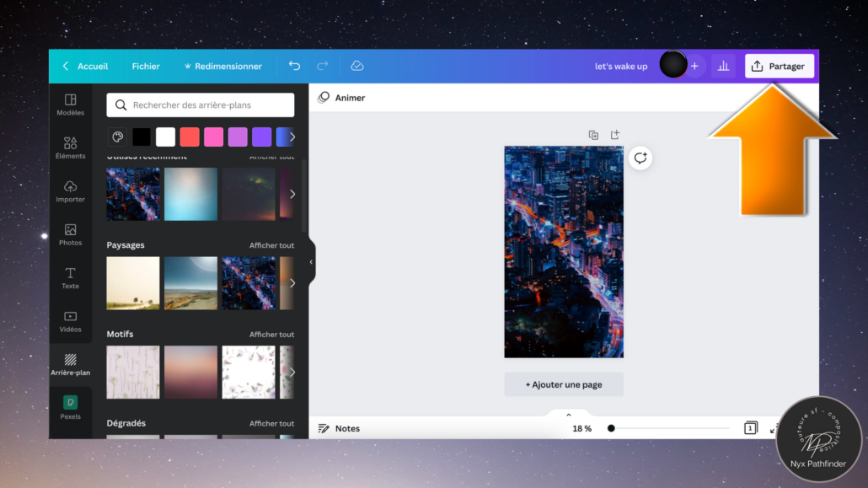
Task: Click the undo arrow
Action: pos(294,66)
